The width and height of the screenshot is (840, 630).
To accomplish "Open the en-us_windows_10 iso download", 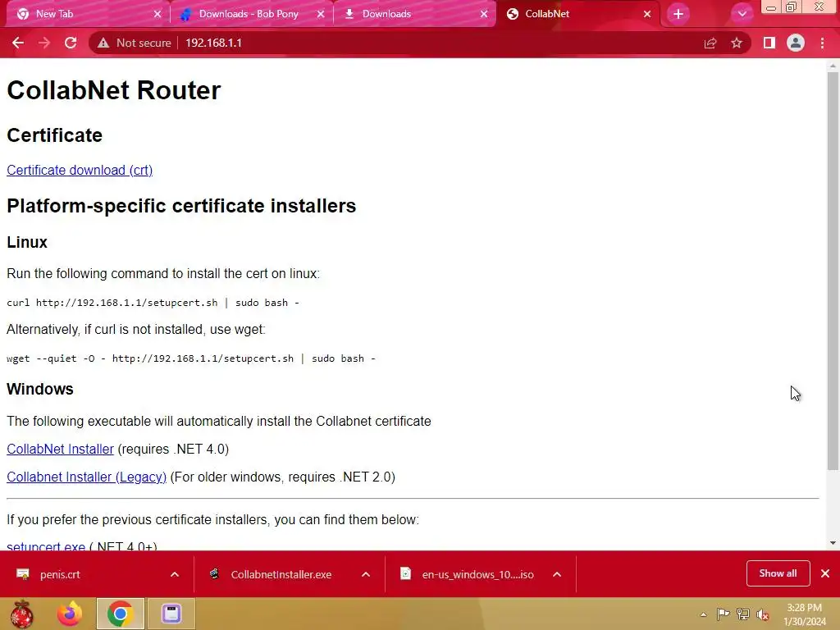I will (x=477, y=574).
